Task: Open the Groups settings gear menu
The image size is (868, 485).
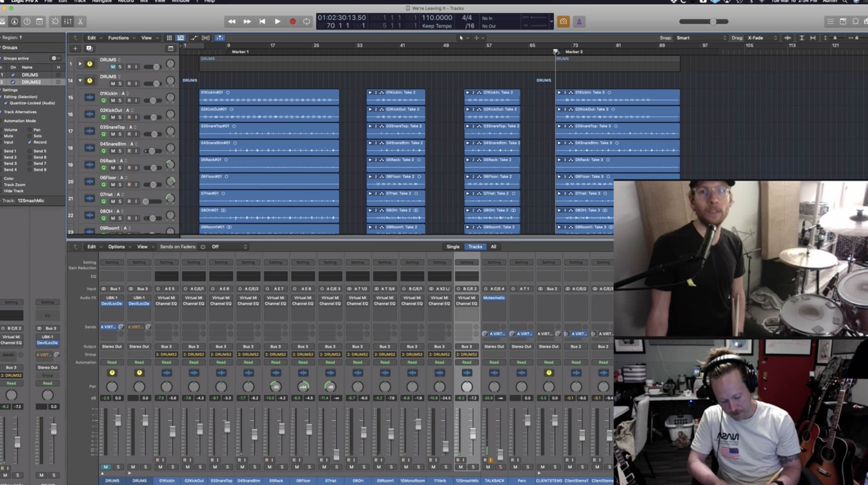Action: click(56, 58)
